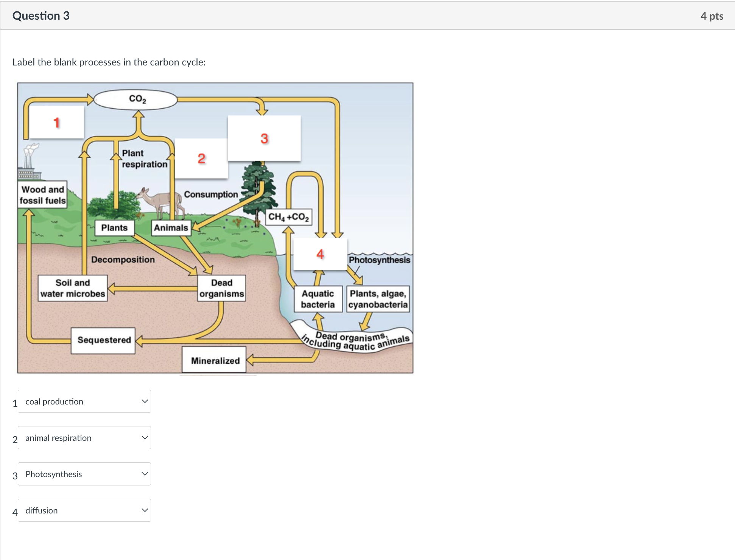Open the coal production dropdown for blank 1
The image size is (735, 560).
(84, 401)
